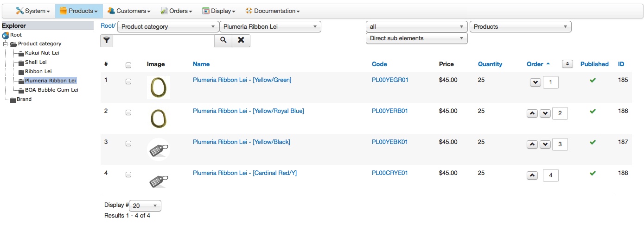644x237 pixels.
Task: Clear the filter with the X button
Action: coord(241,40)
